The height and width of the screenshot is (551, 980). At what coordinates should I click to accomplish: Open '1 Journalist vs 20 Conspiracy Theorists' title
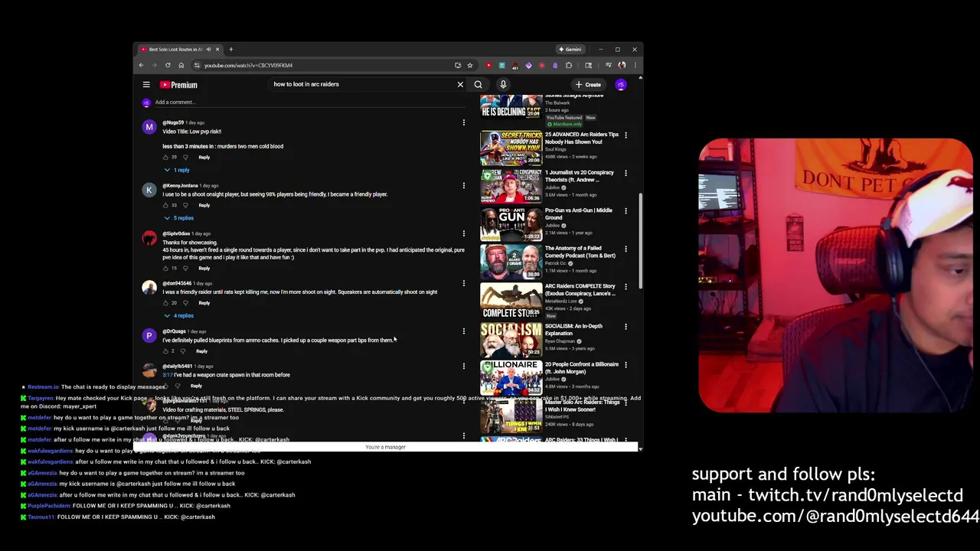(x=579, y=176)
